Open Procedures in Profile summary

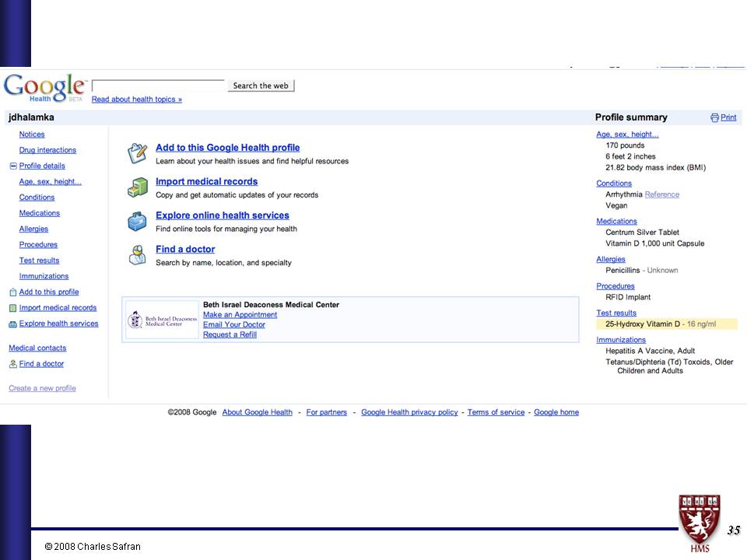tap(615, 286)
